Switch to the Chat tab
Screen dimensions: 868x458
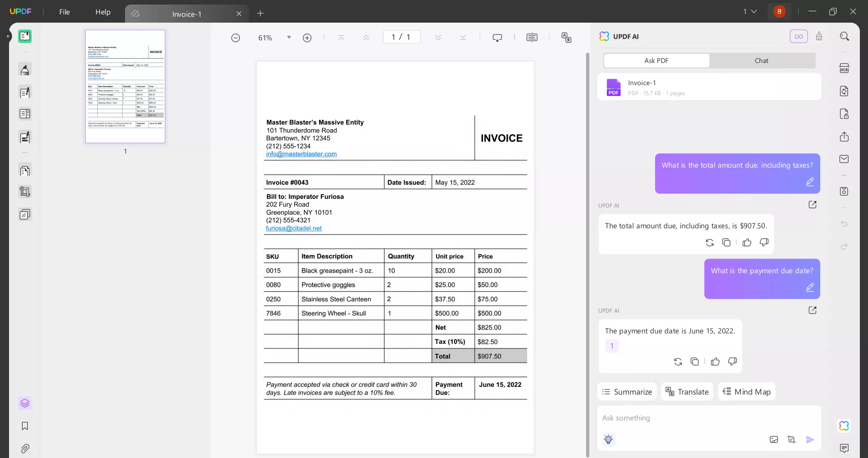[x=761, y=61]
